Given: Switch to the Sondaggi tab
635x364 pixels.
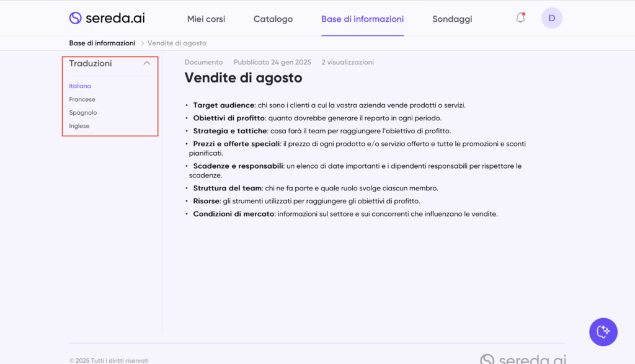Looking at the screenshot, I should [452, 19].
